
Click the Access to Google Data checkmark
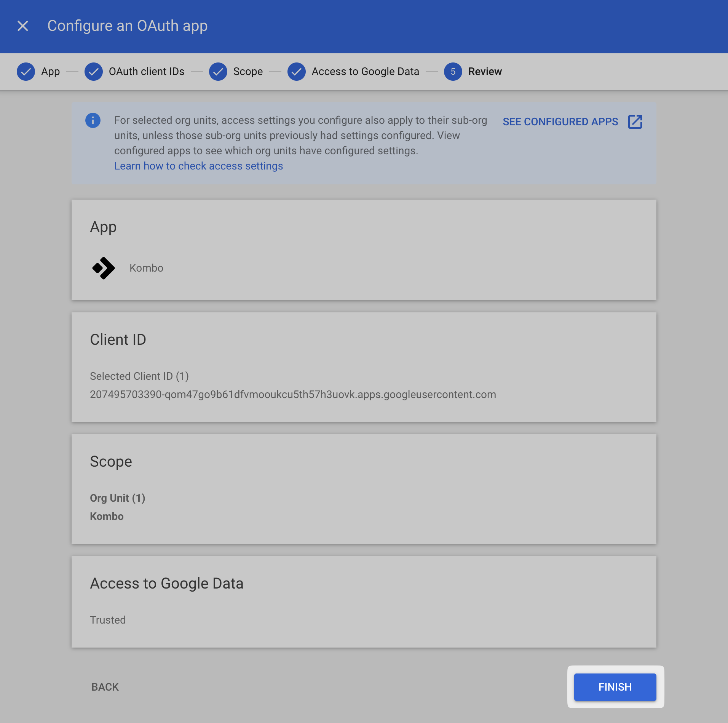[x=297, y=72]
